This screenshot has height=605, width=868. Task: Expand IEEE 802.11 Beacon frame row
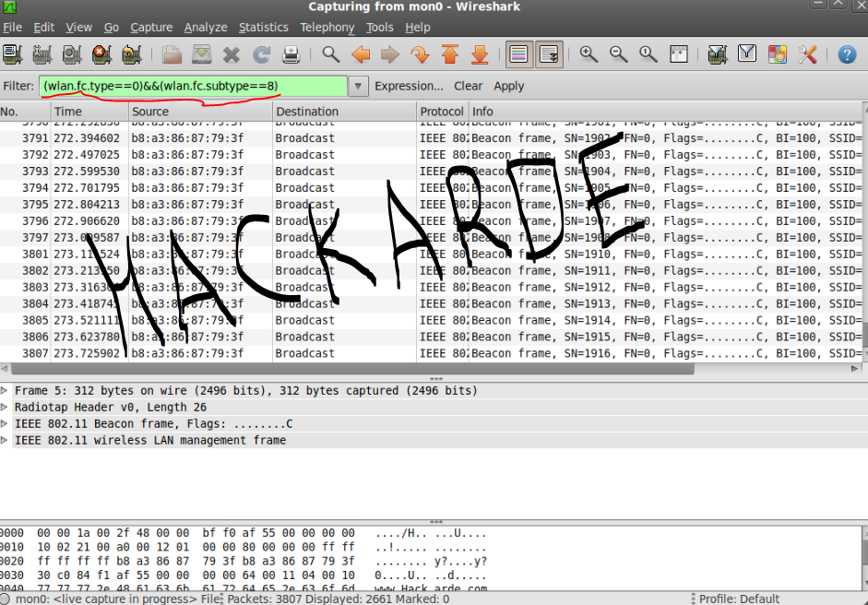pos(5,424)
